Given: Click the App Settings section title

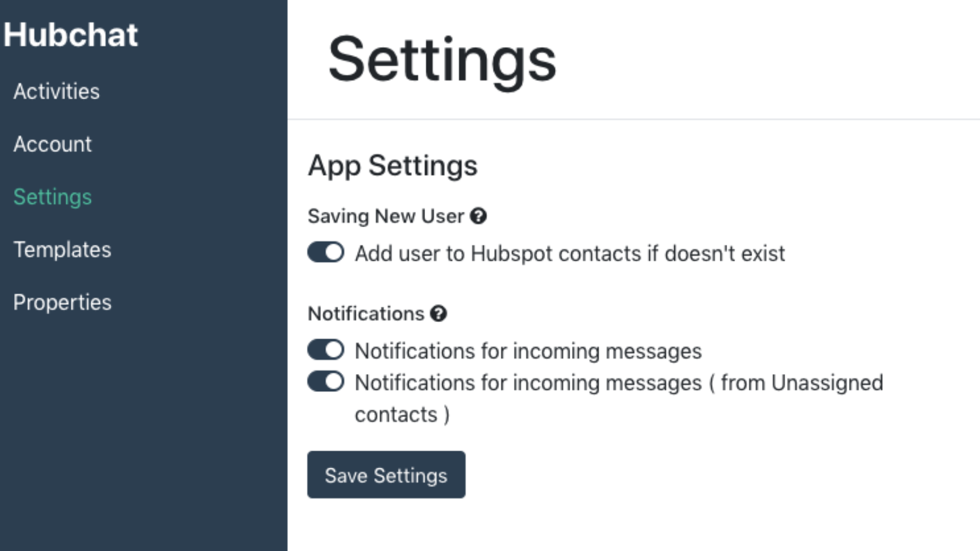Looking at the screenshot, I should tap(392, 165).
